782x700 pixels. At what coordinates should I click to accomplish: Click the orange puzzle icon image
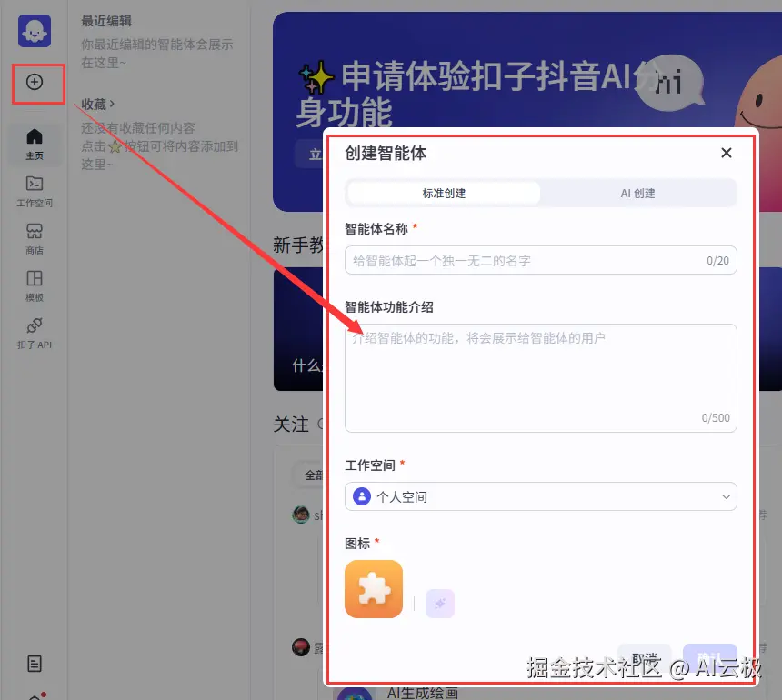tap(374, 589)
